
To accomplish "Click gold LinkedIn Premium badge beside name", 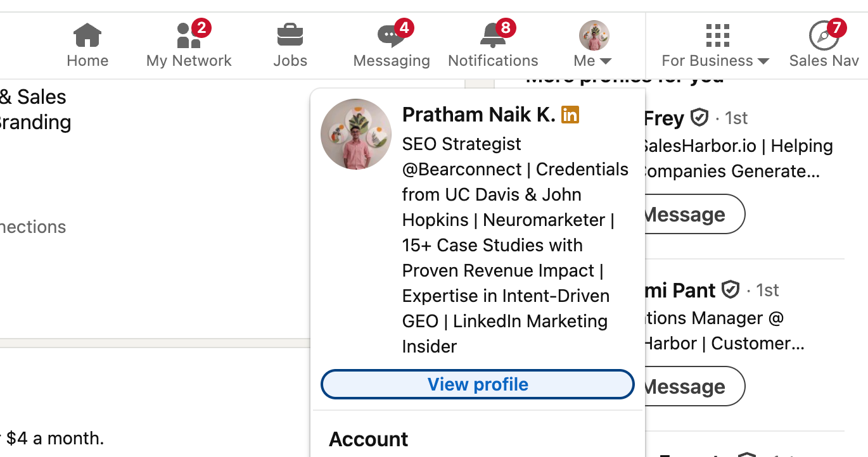I will (x=570, y=115).
